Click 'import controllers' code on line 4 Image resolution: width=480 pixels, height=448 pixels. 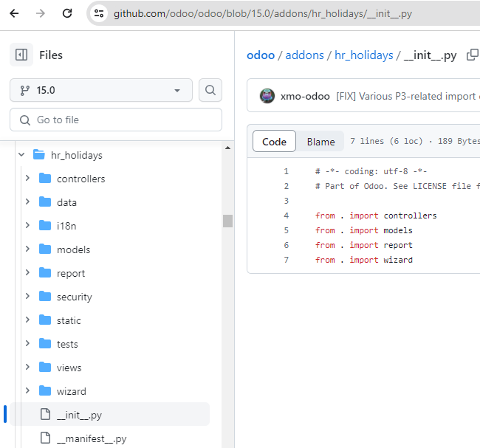[393, 216]
